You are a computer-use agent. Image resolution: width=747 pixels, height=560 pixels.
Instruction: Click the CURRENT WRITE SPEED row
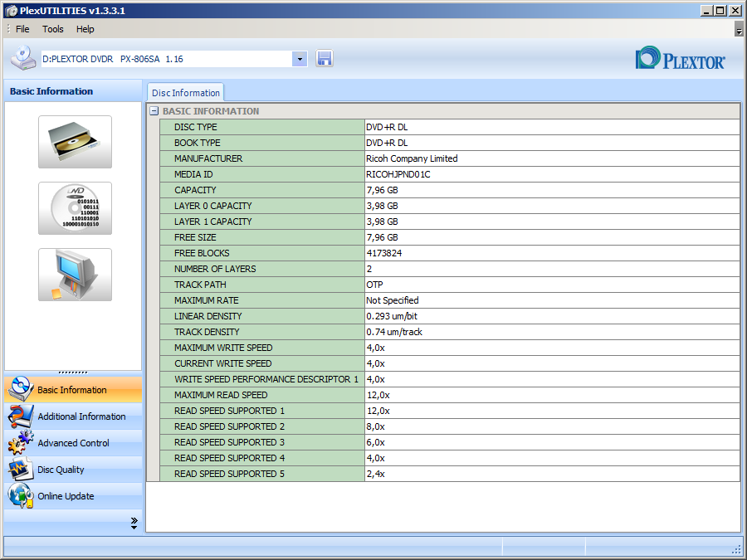(450, 363)
